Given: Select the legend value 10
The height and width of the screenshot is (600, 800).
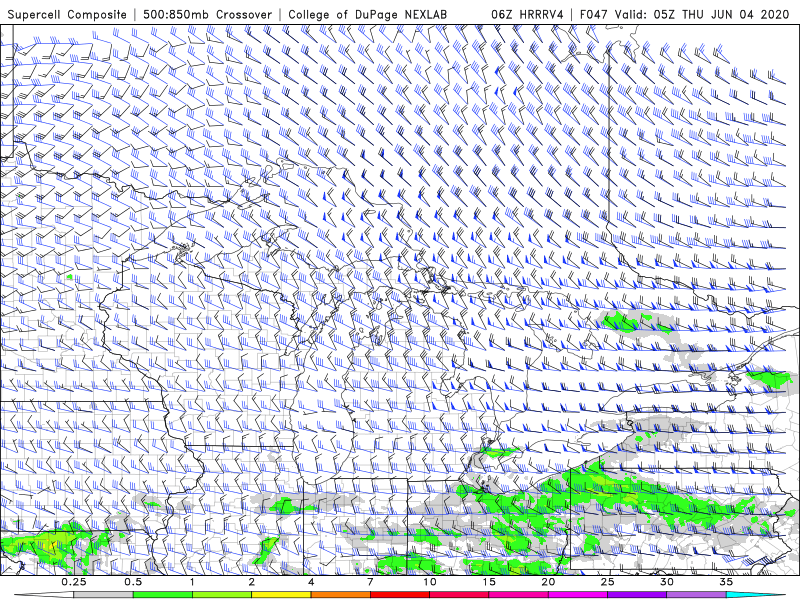Looking at the screenshot, I should pyautogui.click(x=430, y=582).
